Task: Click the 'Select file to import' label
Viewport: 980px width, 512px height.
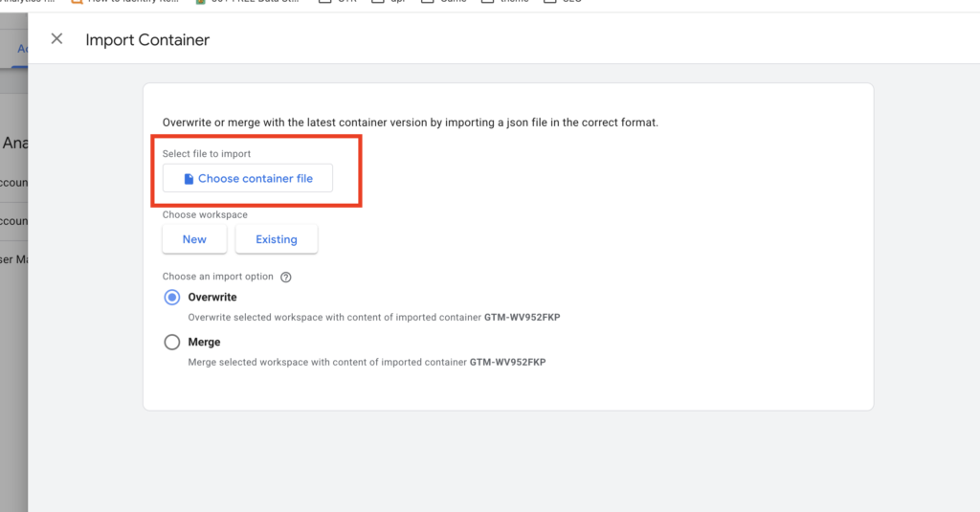Action: coord(207,154)
